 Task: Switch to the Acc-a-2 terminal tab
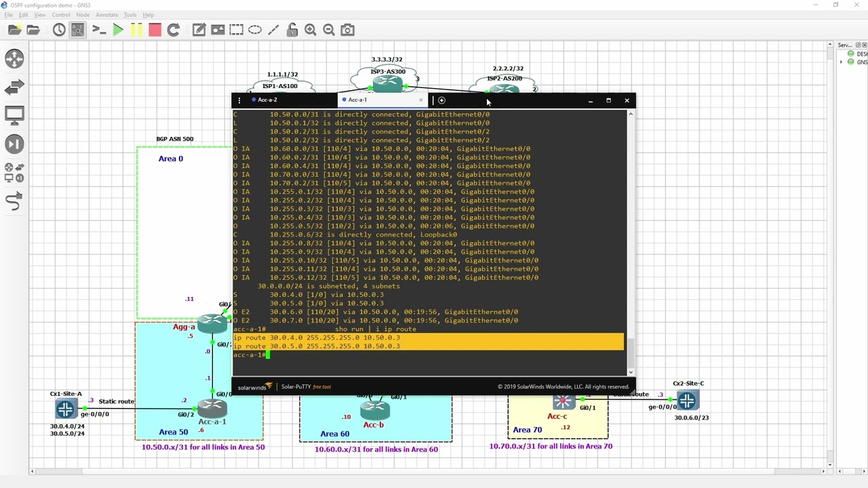pyautogui.click(x=267, y=100)
